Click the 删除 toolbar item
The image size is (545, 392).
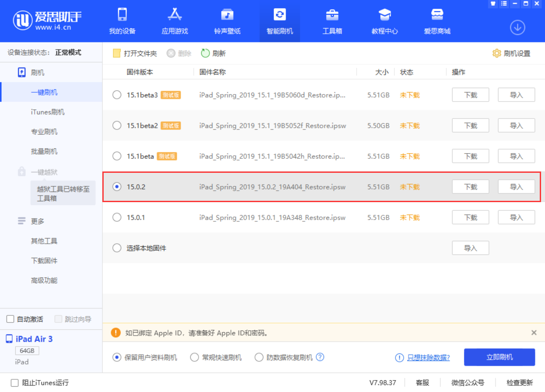click(x=179, y=53)
